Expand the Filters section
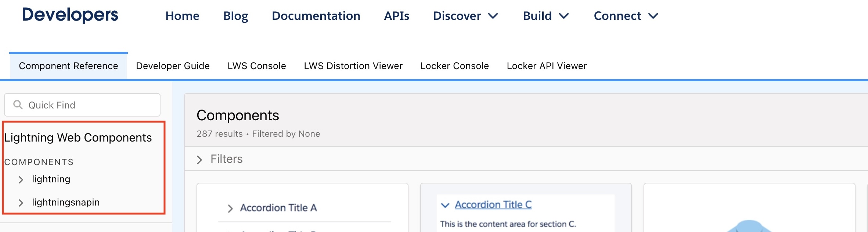 point(199,160)
